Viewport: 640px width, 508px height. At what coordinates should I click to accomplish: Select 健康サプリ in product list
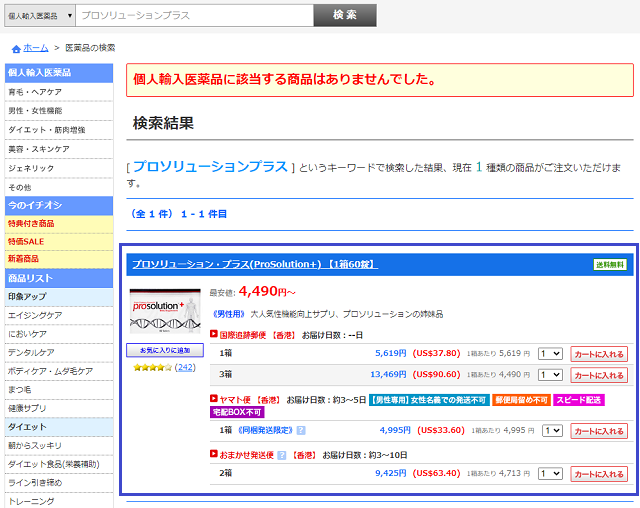click(59, 408)
